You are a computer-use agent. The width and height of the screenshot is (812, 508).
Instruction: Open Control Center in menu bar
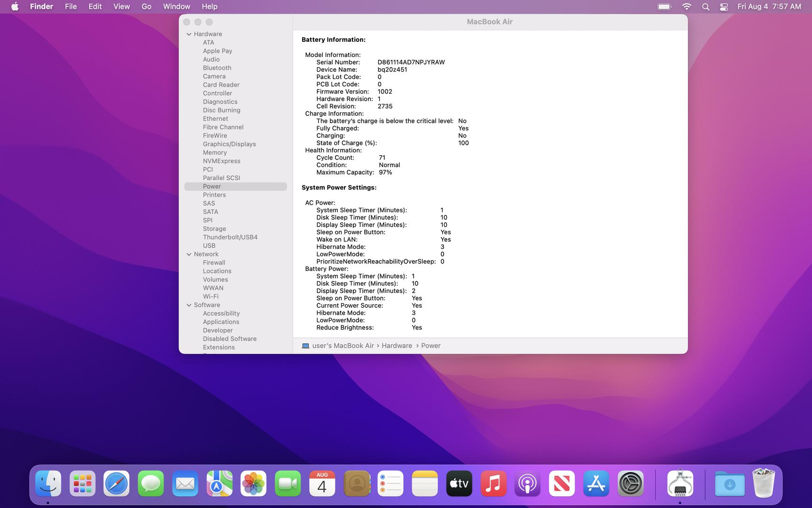[x=724, y=7]
